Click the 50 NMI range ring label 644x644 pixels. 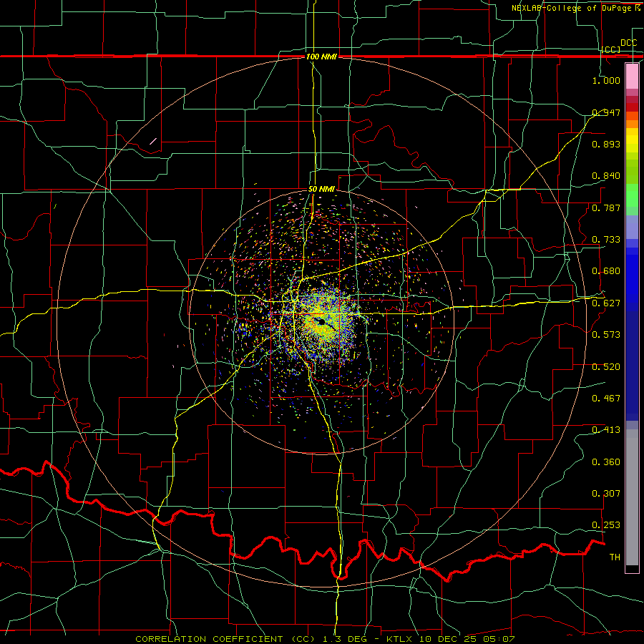(x=321, y=189)
